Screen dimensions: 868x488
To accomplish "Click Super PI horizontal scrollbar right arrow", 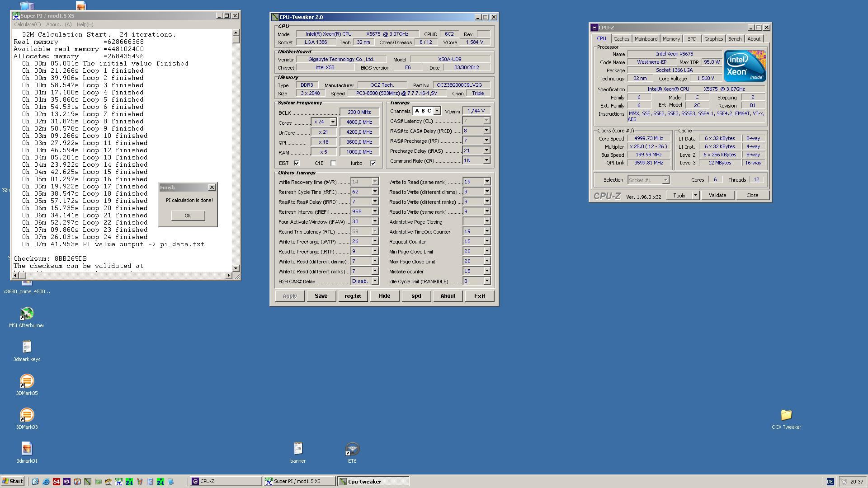I will point(228,275).
